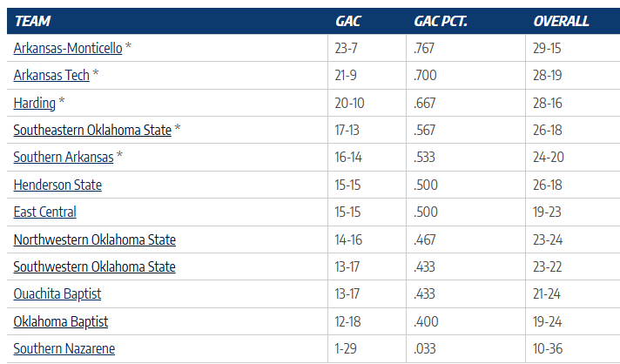Click the GAC column header

pos(348,21)
